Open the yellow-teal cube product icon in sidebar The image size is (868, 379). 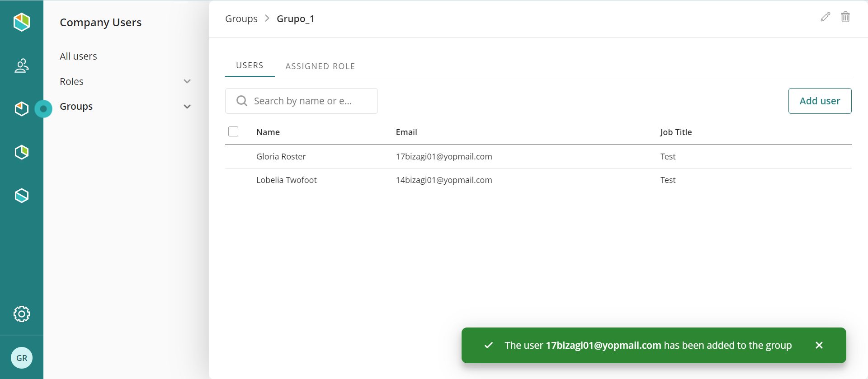[21, 152]
